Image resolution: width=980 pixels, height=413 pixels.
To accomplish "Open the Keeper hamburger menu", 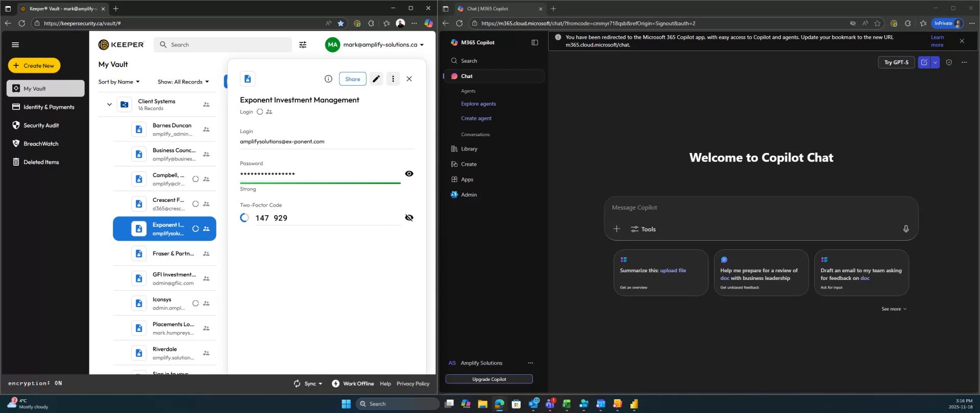I will coord(15,45).
